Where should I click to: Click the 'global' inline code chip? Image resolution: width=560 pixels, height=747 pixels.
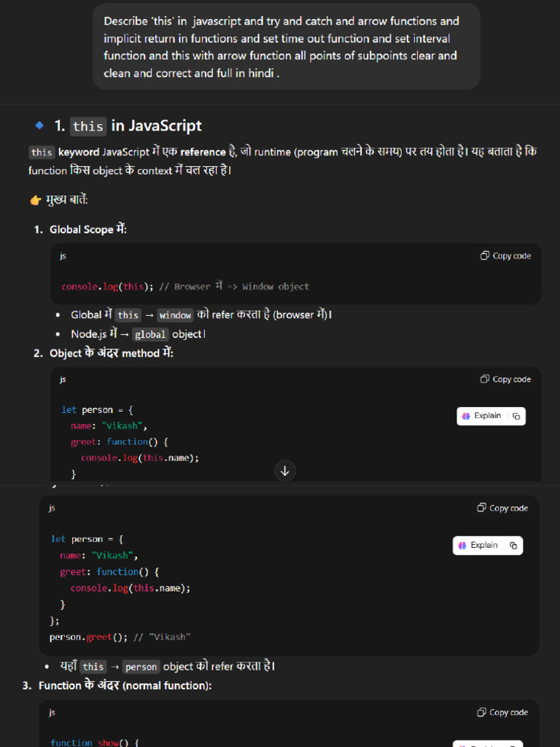[x=150, y=334]
